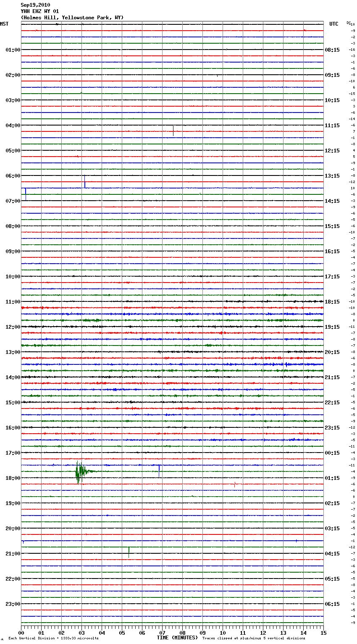This screenshot has width=357, height=644.
Task: Click the 04:00 MST row label
Action: coord(13,126)
